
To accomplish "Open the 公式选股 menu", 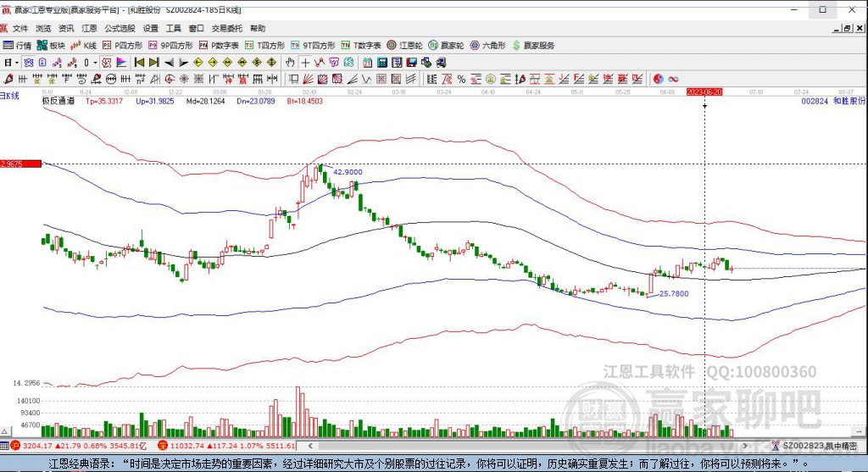I will point(120,28).
